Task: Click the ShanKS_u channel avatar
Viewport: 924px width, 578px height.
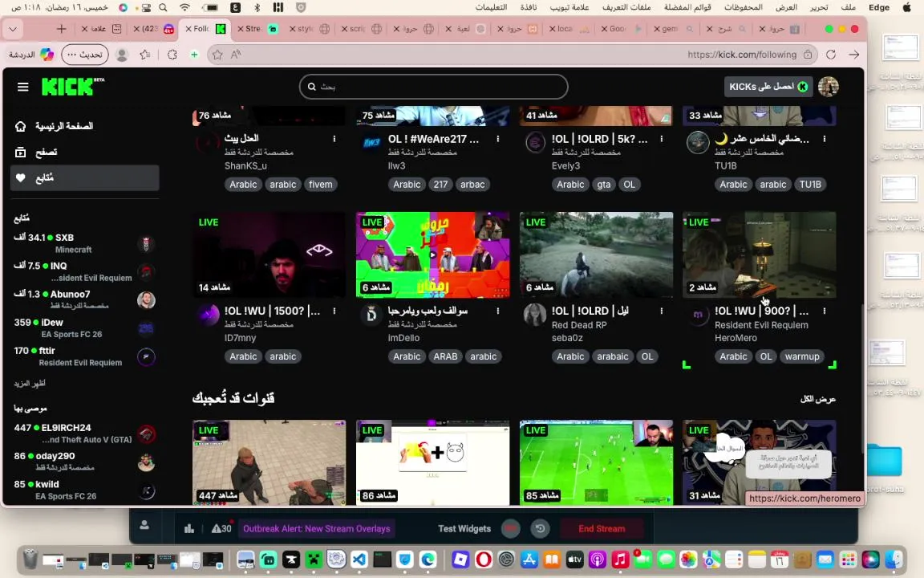Action: [208, 143]
